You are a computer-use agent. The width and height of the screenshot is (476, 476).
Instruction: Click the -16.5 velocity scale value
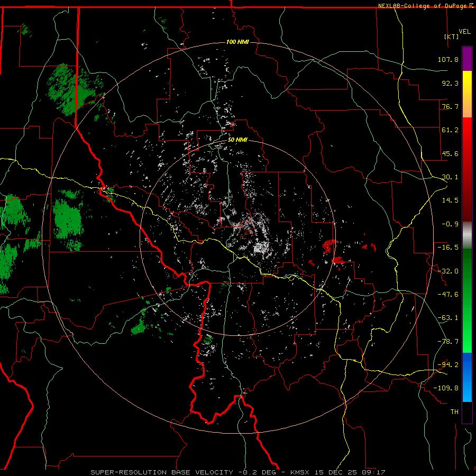[x=448, y=248]
